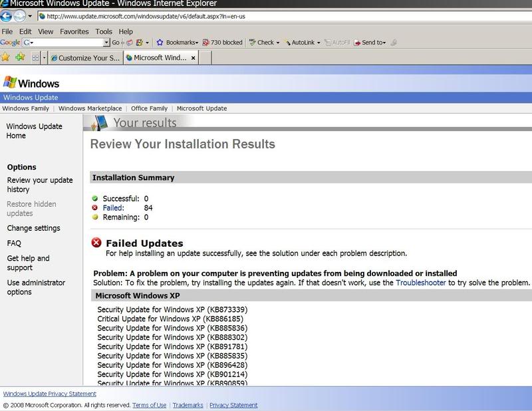The height and width of the screenshot is (411, 532).
Task: Click the AutoLink toolbar button
Action: click(x=300, y=43)
